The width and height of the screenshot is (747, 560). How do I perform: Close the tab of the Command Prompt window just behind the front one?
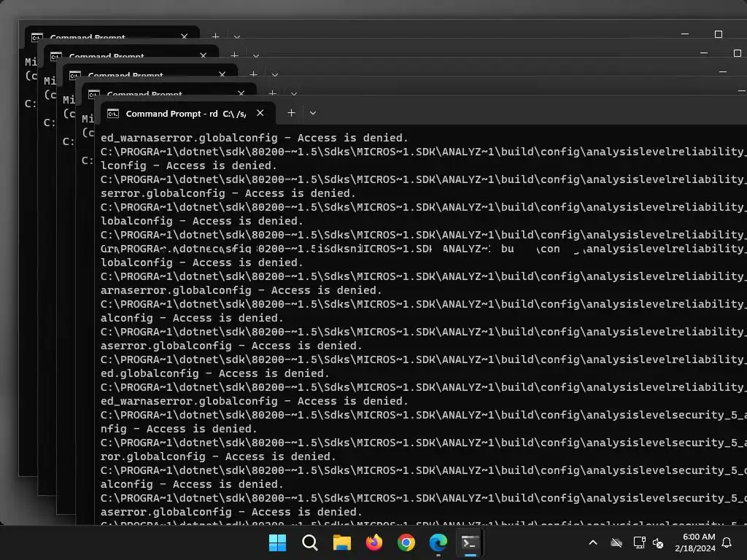pos(241,93)
